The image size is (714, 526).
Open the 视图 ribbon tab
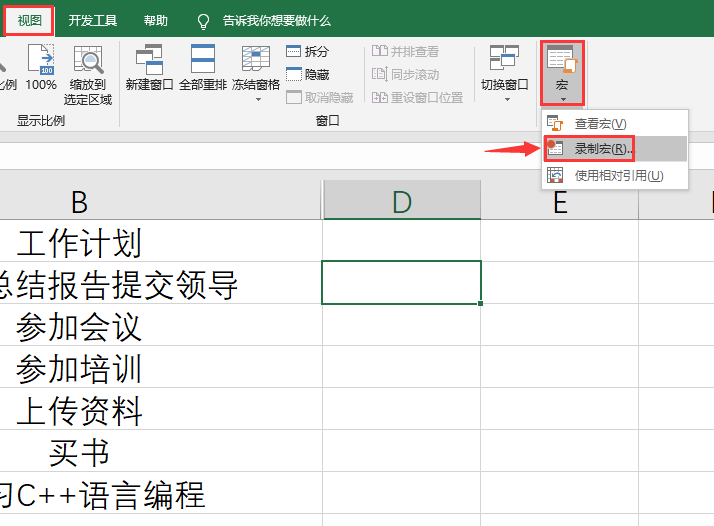pos(29,20)
